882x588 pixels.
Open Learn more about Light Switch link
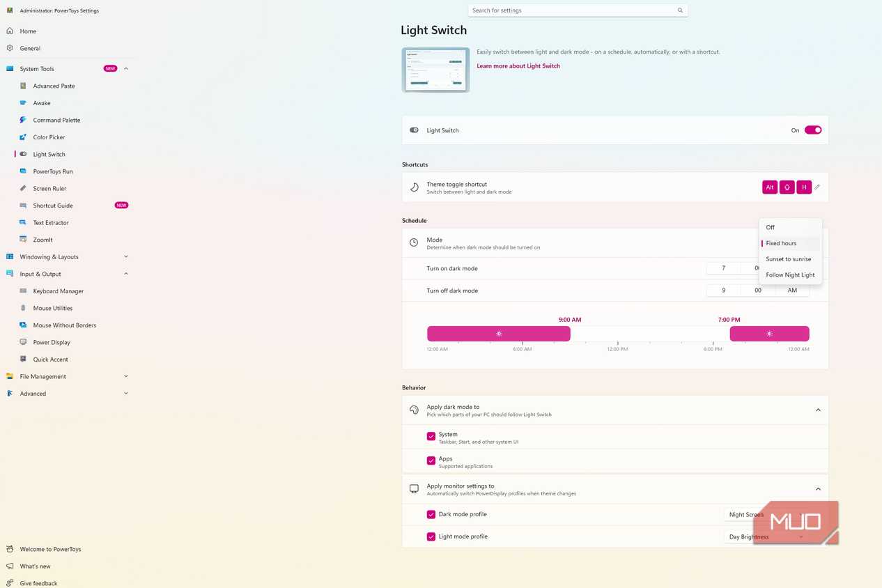pyautogui.click(x=518, y=66)
